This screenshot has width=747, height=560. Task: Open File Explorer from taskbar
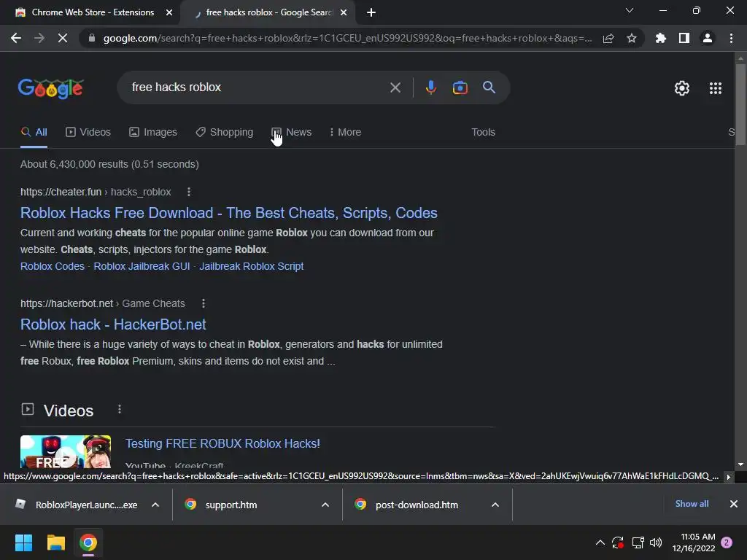point(55,542)
